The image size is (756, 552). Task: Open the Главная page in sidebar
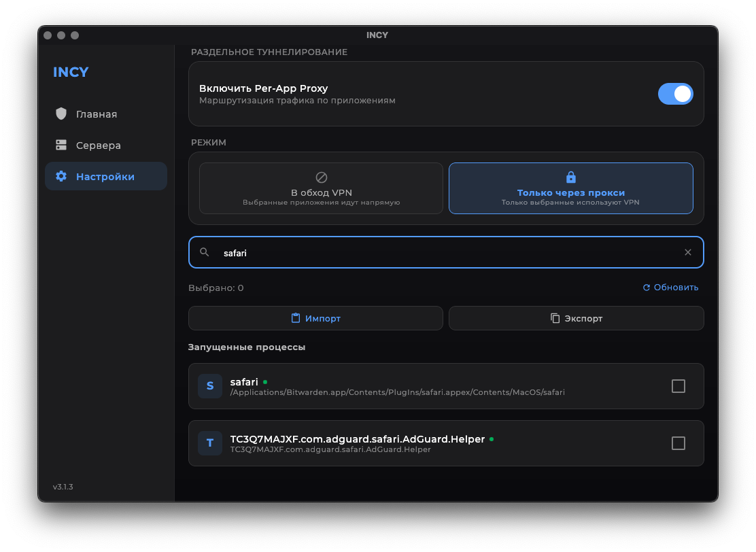tap(105, 114)
